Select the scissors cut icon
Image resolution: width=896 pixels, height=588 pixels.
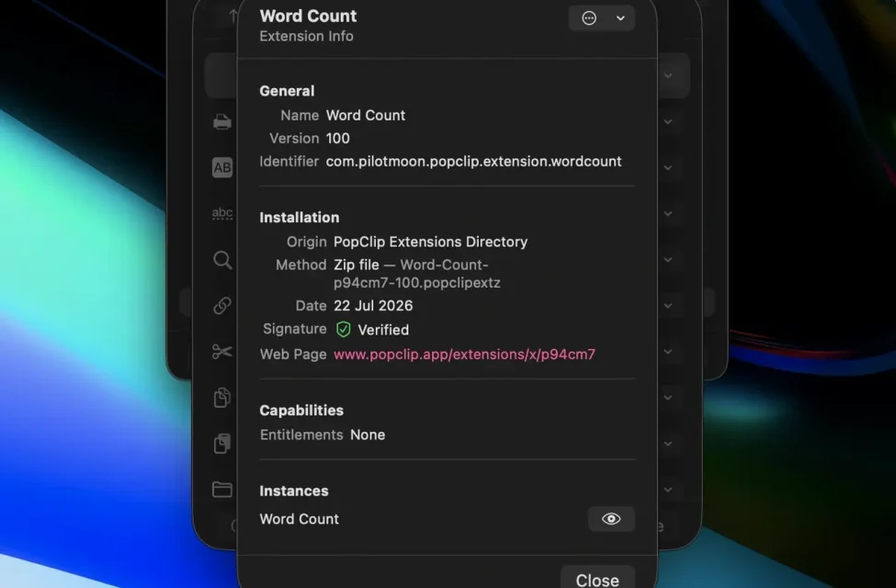coord(222,352)
